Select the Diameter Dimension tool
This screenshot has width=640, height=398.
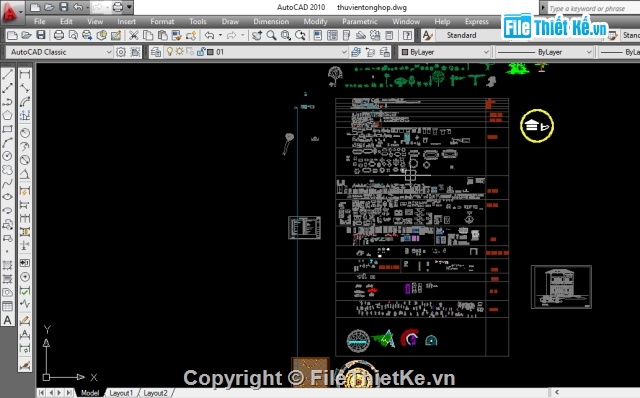pyautogui.click(x=25, y=160)
